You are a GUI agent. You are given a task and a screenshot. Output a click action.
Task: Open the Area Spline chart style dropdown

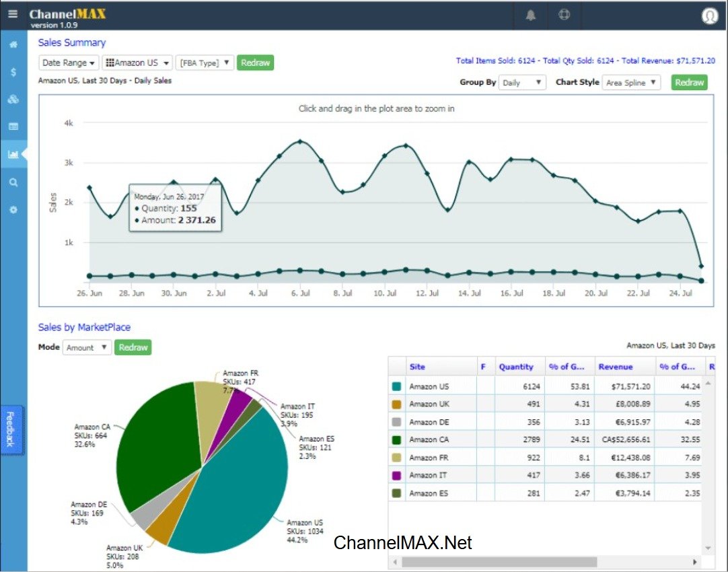tap(631, 82)
